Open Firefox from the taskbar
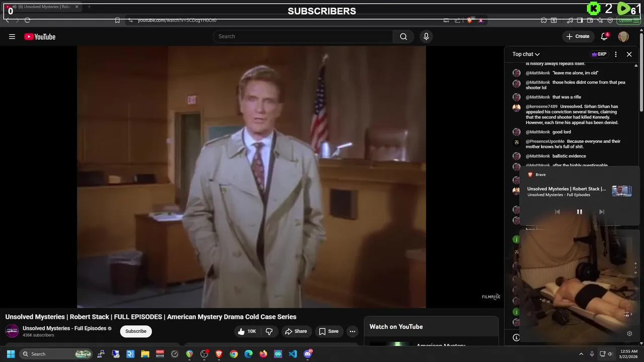This screenshot has height=362, width=644. [263, 354]
